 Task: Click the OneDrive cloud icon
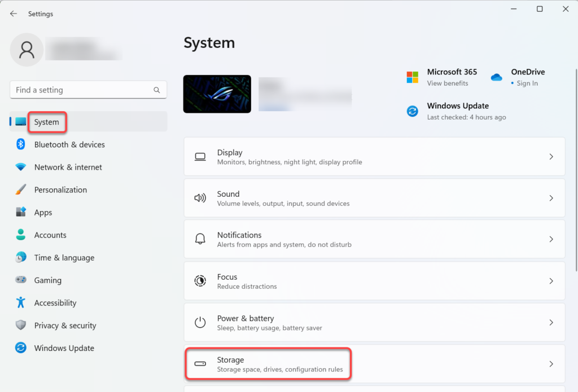pos(496,77)
